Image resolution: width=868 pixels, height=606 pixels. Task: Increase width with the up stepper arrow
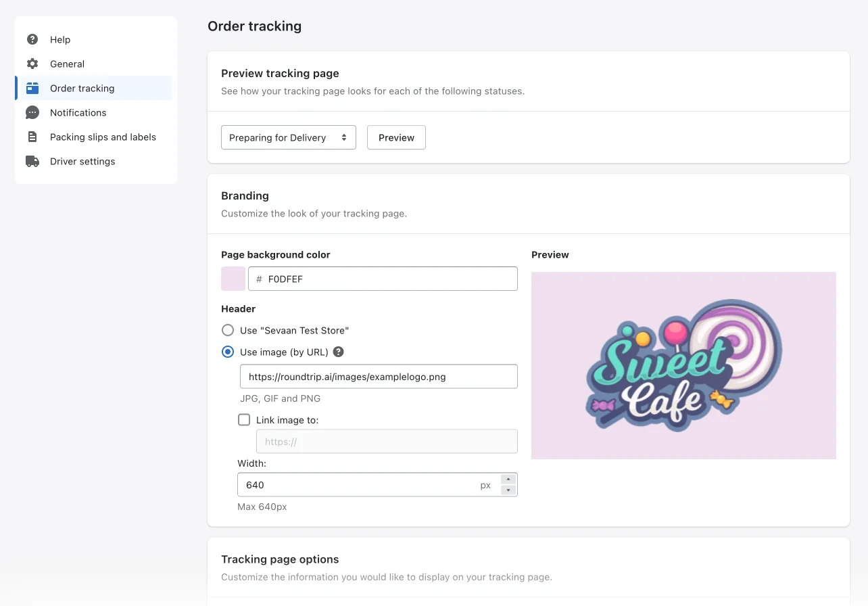coord(508,480)
